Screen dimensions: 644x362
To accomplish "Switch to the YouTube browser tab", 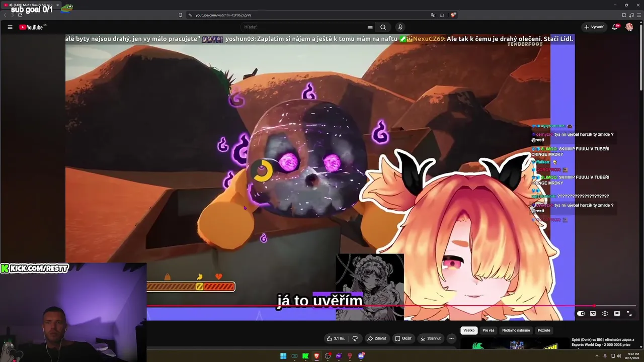I will coord(30,5).
